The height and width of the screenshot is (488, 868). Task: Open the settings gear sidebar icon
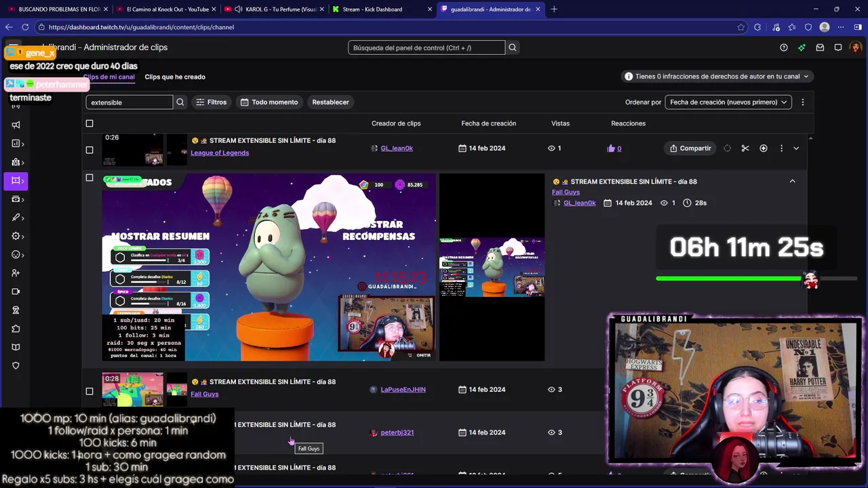pos(16,236)
